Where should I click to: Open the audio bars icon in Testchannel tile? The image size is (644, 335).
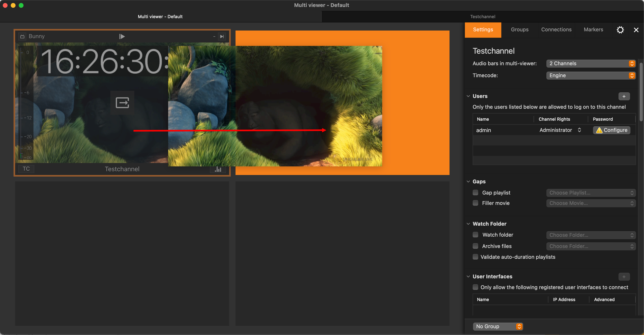coord(218,169)
